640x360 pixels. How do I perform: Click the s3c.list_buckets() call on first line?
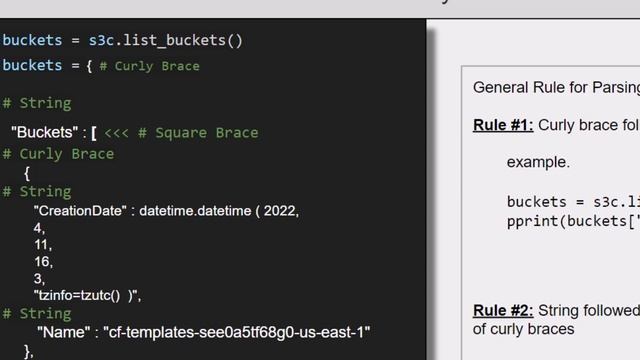166,40
